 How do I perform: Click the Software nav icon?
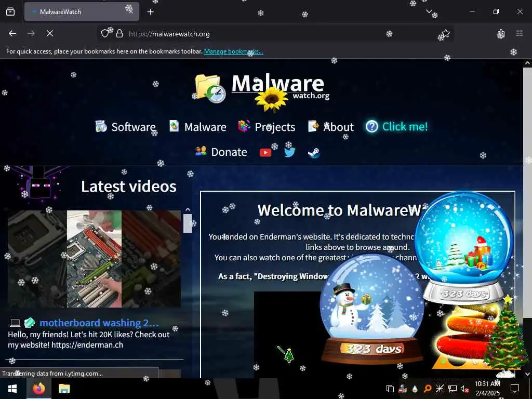[x=101, y=126]
